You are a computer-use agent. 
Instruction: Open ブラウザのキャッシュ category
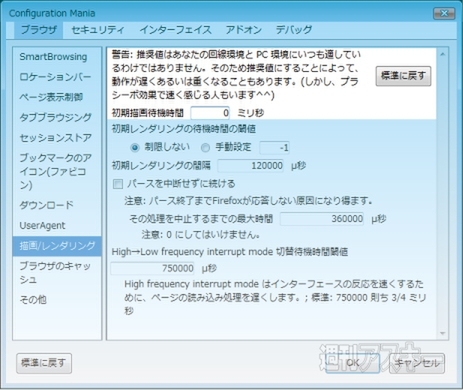click(57, 273)
